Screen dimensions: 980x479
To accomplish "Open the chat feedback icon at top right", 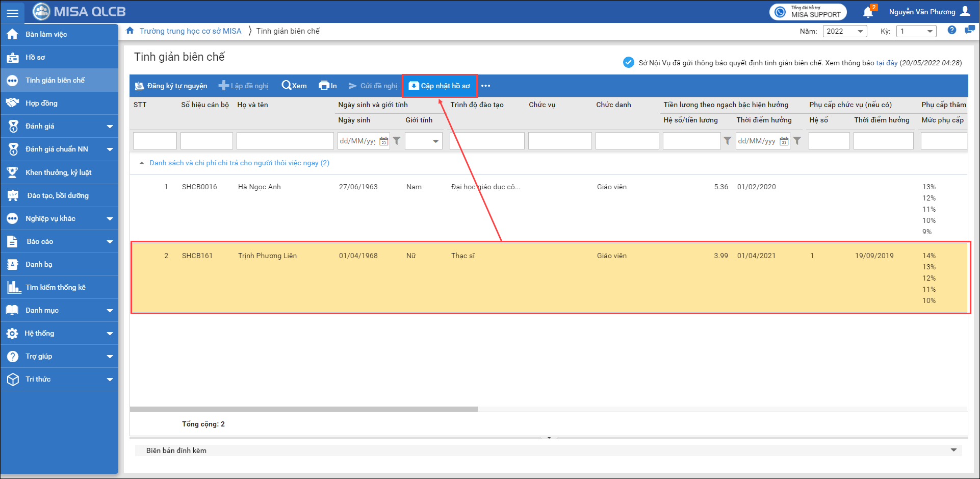I will pos(969,31).
